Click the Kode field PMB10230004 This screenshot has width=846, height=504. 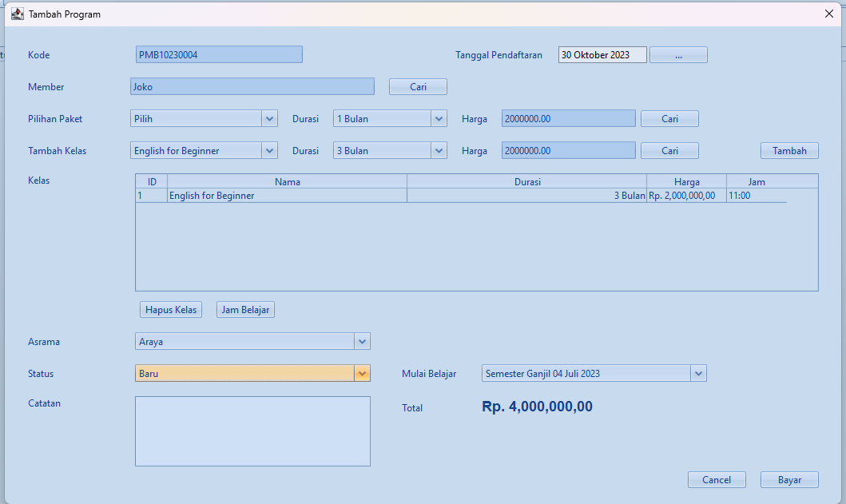coord(219,54)
